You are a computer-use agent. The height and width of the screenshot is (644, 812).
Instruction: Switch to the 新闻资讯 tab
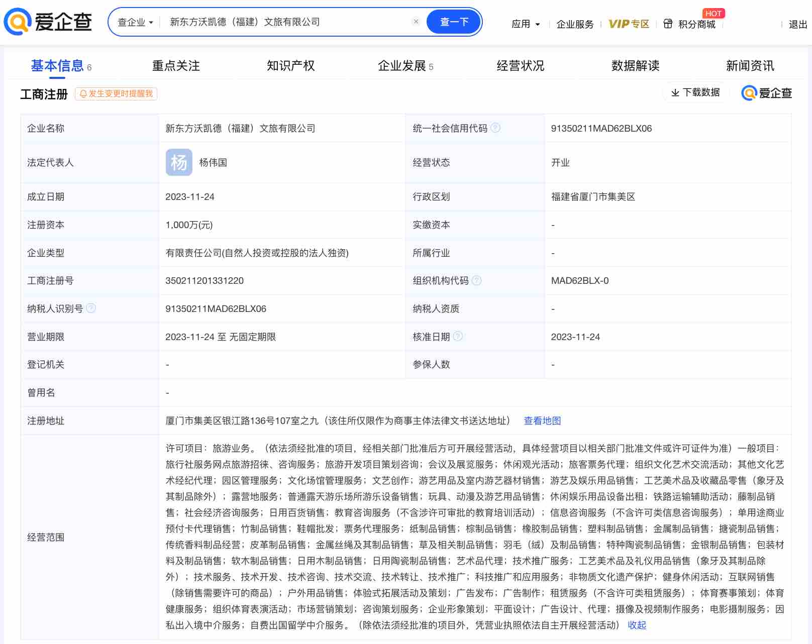tap(750, 66)
